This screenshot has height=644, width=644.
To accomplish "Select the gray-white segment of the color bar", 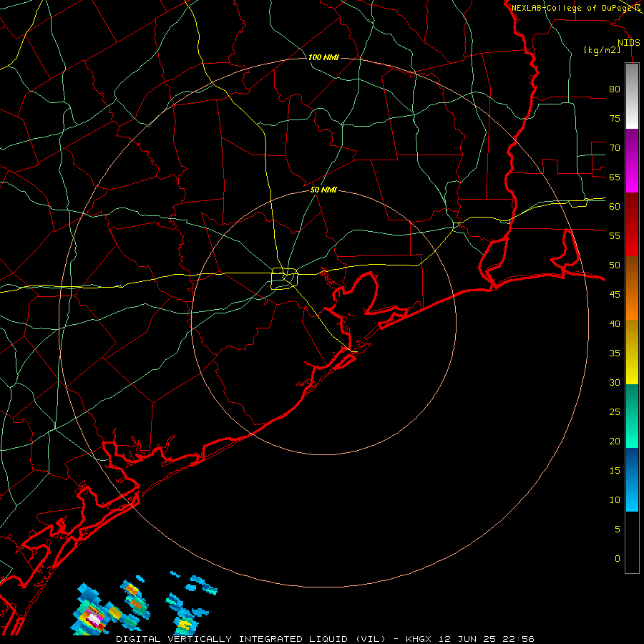I will click(x=632, y=96).
